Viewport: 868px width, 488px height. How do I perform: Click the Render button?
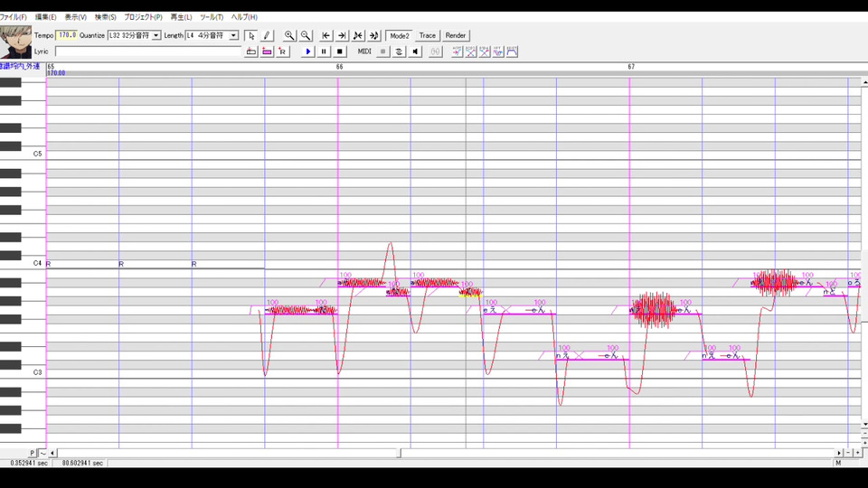(456, 35)
